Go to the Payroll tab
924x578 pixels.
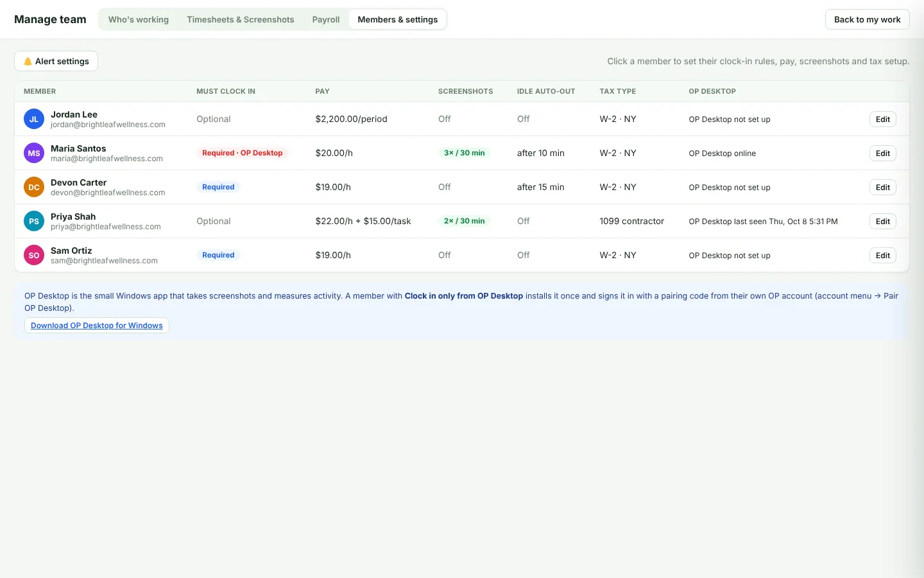pos(326,19)
